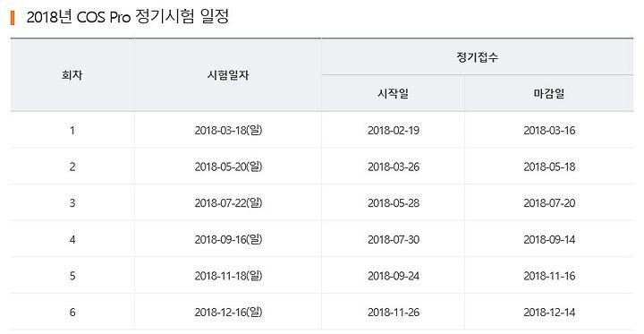This screenshot has width=644, height=334.
Task: Choose round number 3 cell
Action: [x=72, y=202]
